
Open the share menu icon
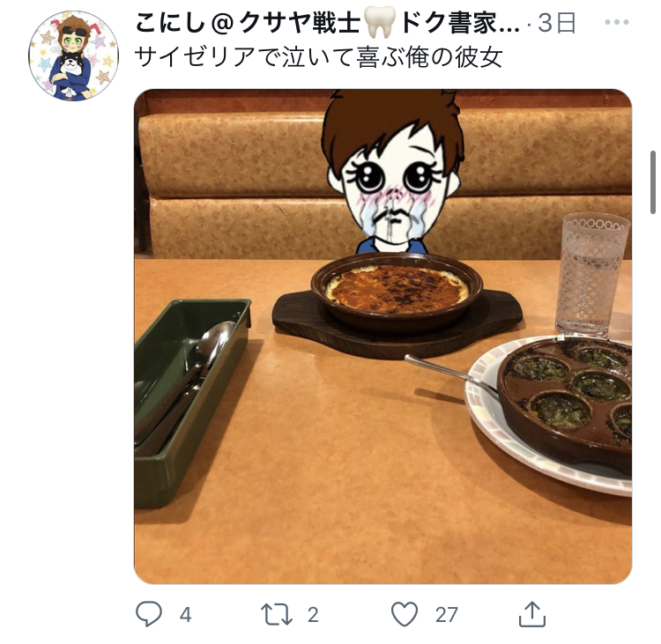coord(532,614)
